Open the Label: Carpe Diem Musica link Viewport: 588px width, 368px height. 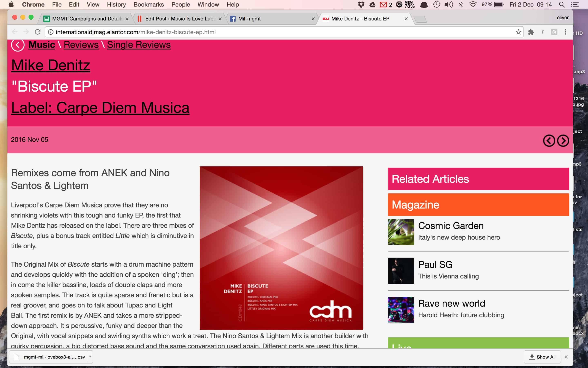tap(100, 108)
